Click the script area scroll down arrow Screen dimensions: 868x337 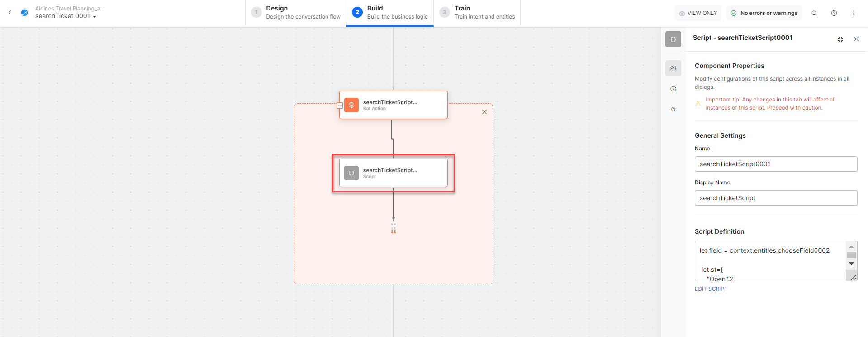[x=851, y=264]
